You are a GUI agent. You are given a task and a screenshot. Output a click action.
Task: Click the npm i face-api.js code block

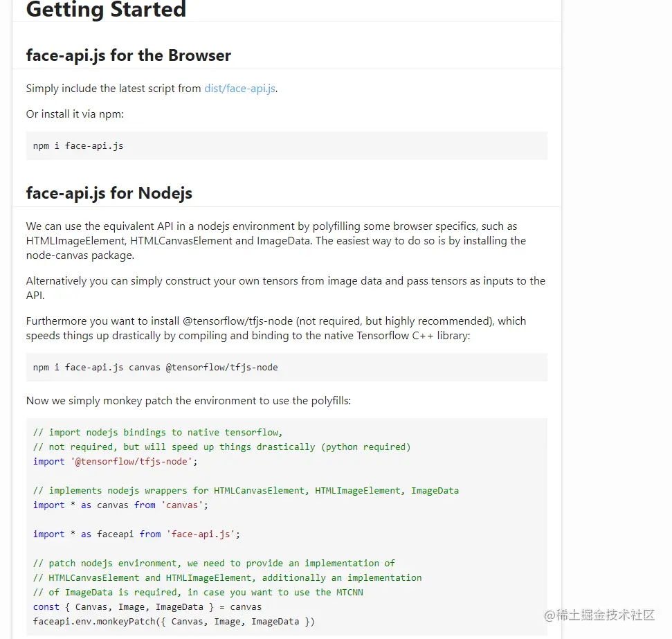pos(287,146)
